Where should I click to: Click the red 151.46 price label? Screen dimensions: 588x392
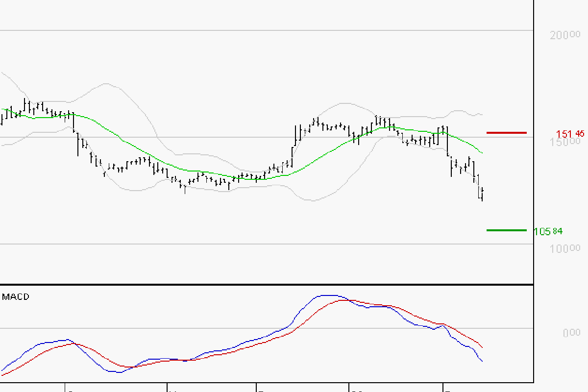[x=570, y=134]
